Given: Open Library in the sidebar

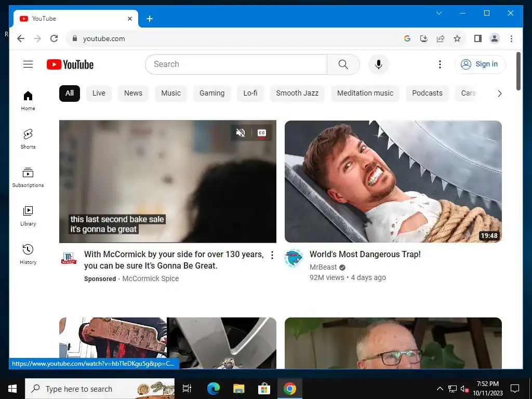Looking at the screenshot, I should [28, 216].
